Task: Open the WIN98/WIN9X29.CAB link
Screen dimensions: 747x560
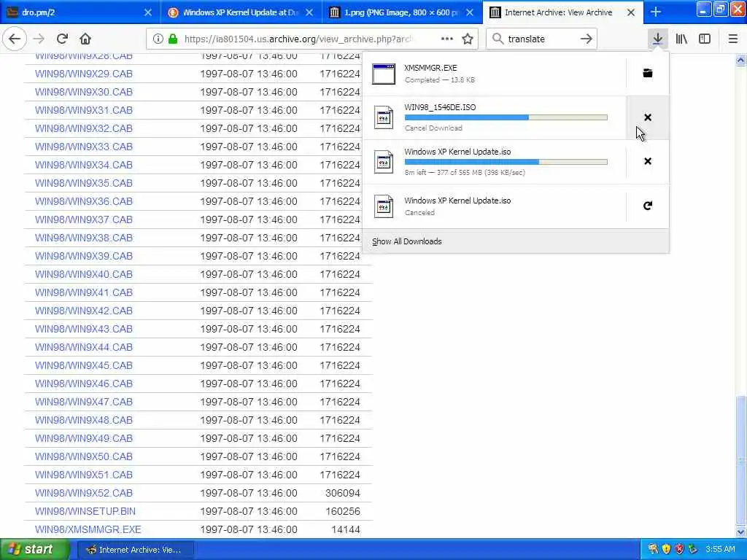Action: [x=84, y=74]
